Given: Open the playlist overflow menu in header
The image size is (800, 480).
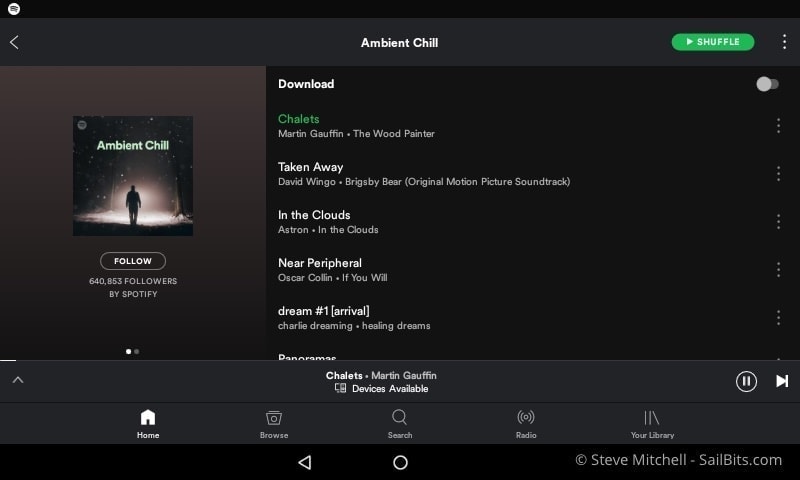Looking at the screenshot, I should point(784,42).
